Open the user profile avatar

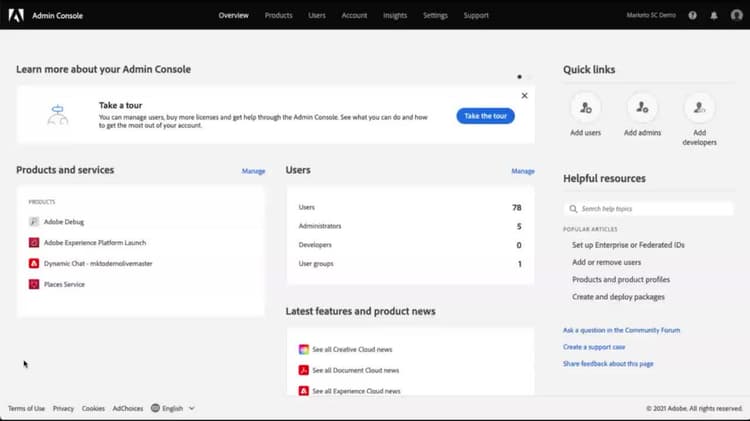(737, 15)
